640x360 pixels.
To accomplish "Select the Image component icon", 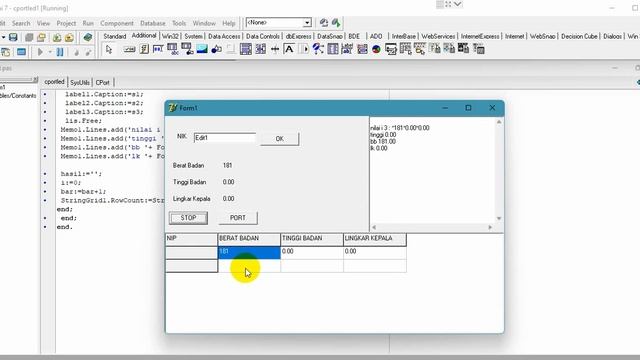I will click(202, 50).
